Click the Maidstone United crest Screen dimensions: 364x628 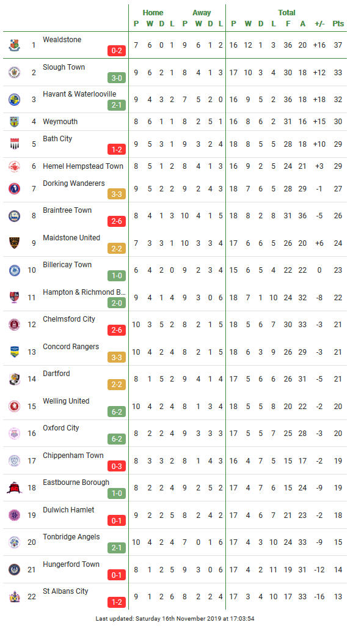(15, 243)
